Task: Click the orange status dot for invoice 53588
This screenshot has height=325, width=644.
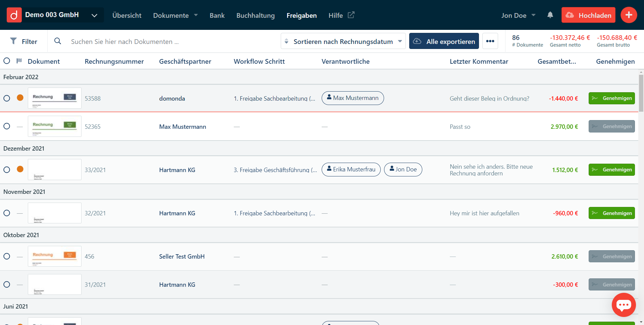Action: [20, 98]
